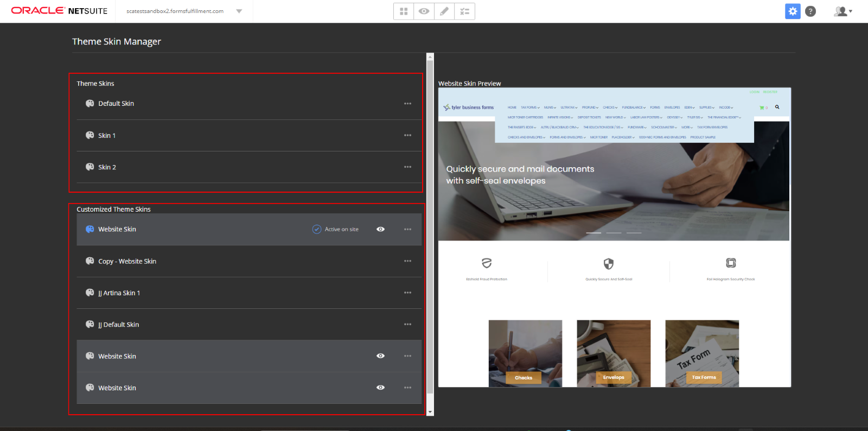The width and height of the screenshot is (868, 431).
Task: Click the search magnifier in the website preview
Action: (x=777, y=107)
